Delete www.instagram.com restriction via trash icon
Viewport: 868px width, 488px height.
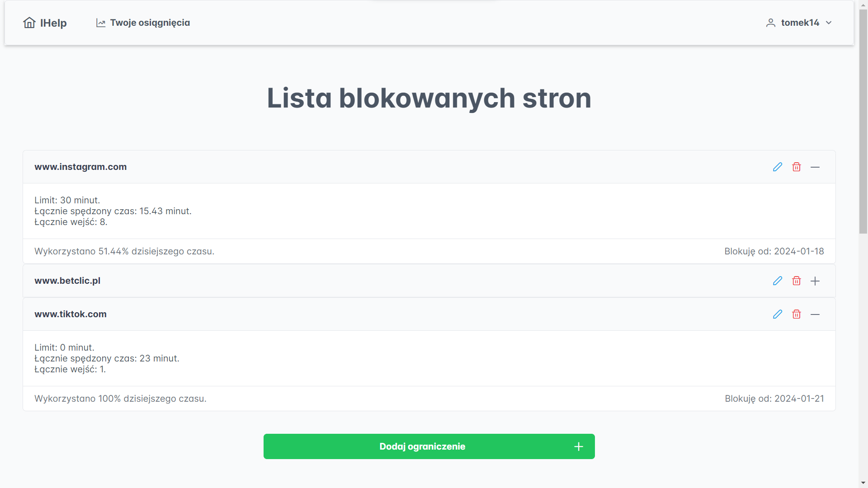pos(797,167)
